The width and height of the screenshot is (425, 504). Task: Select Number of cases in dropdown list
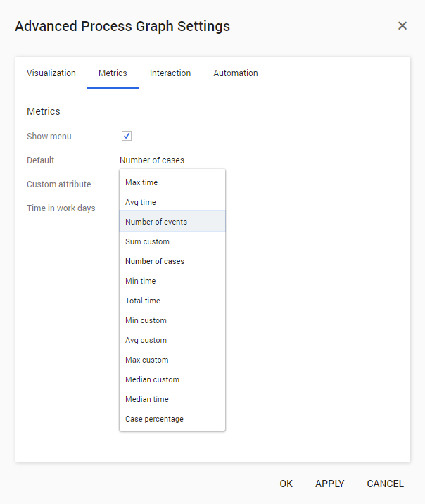coord(155,261)
